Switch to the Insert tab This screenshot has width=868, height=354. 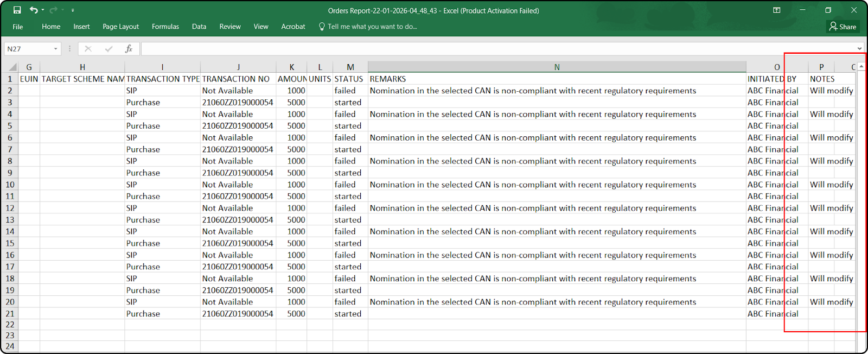[x=81, y=27]
